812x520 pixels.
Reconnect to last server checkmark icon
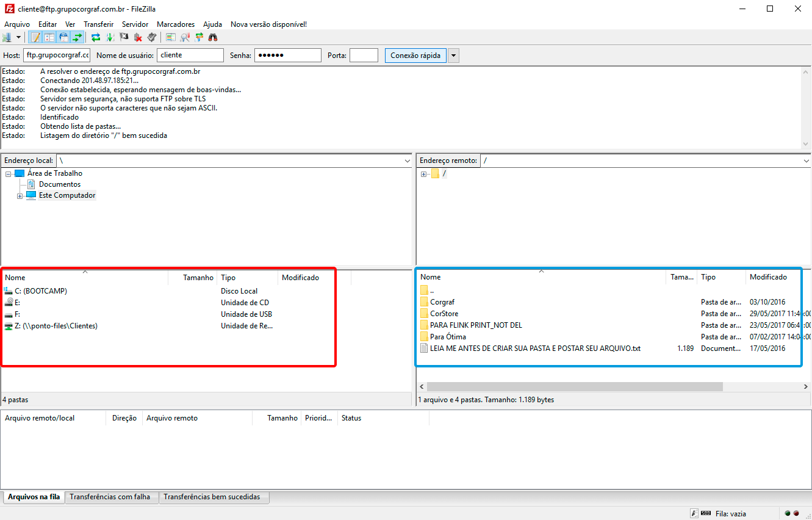pyautogui.click(x=152, y=37)
